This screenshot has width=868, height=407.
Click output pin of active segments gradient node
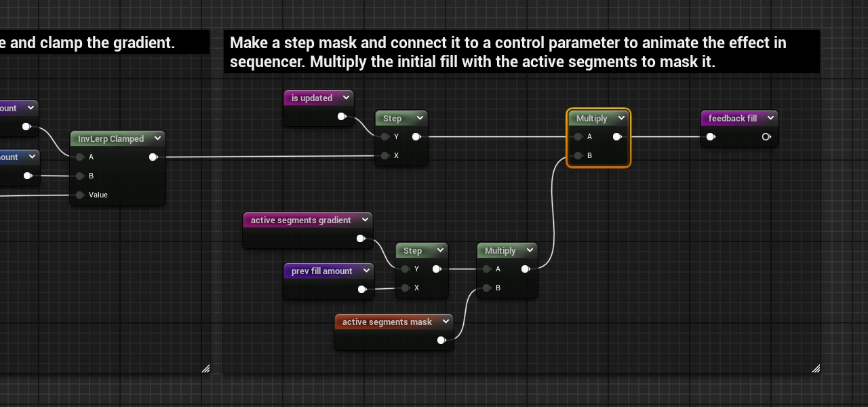(x=361, y=239)
